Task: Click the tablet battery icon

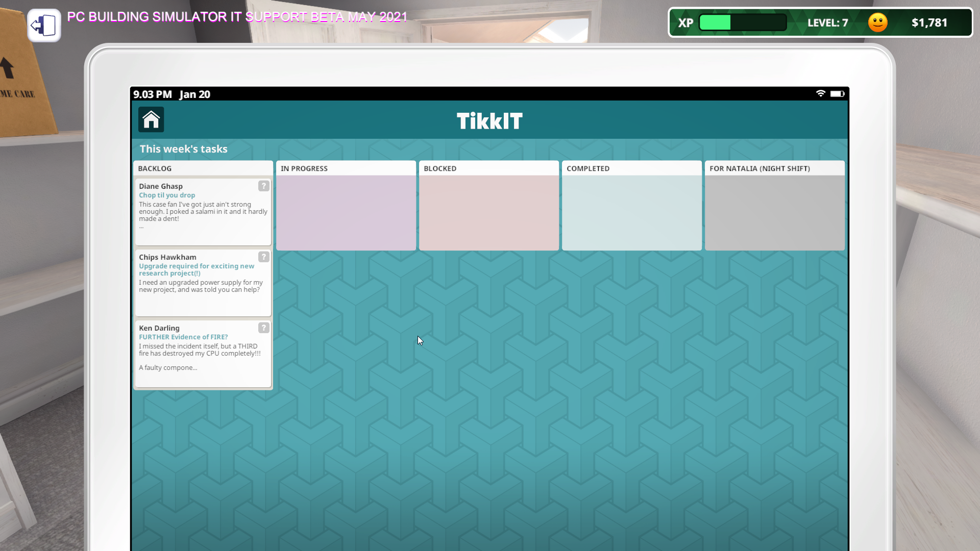Action: tap(837, 94)
